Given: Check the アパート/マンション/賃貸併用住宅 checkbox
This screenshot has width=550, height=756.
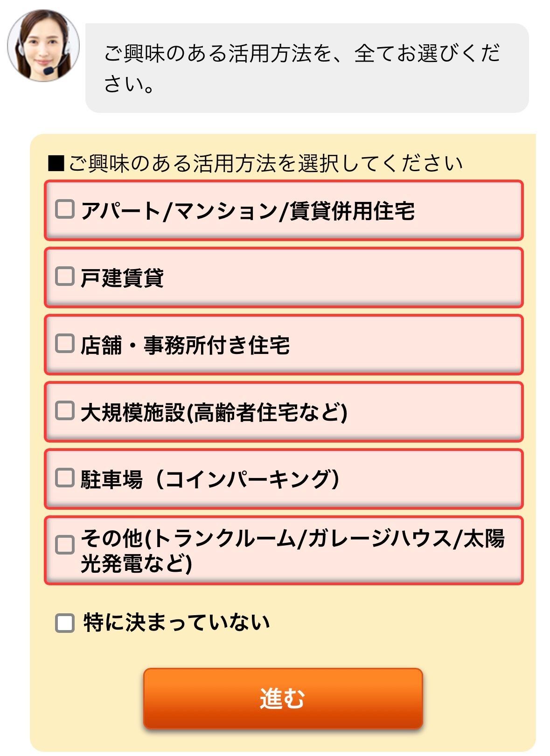Looking at the screenshot, I should coord(65,209).
